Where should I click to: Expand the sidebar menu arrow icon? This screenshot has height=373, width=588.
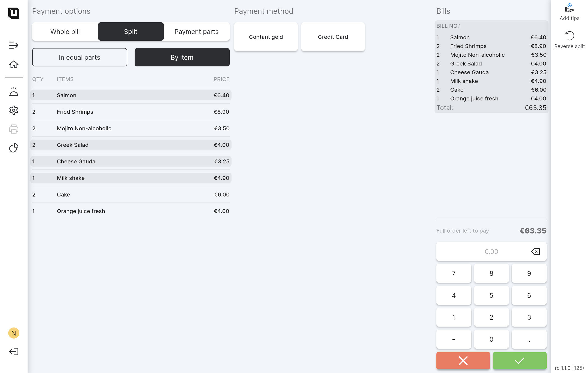click(x=14, y=46)
